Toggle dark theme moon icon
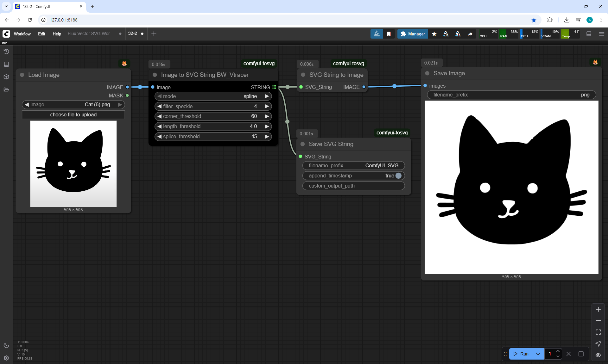 pos(6,345)
